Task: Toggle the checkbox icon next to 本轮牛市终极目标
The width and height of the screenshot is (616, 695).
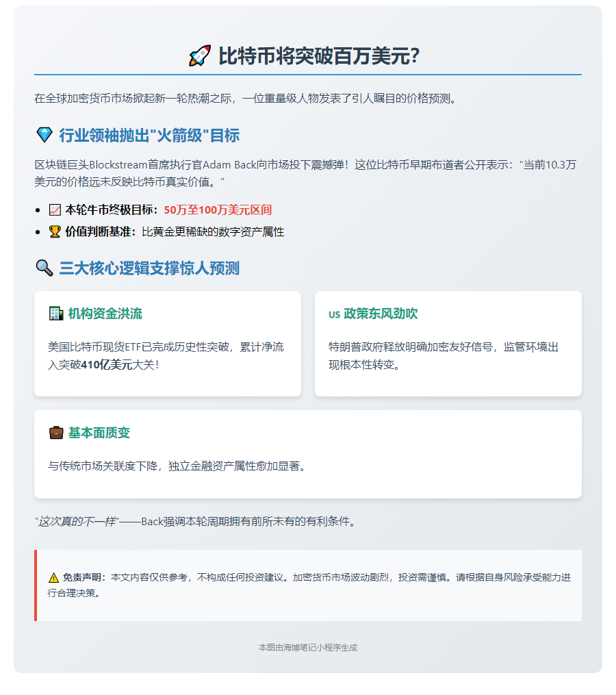Action: (x=56, y=209)
